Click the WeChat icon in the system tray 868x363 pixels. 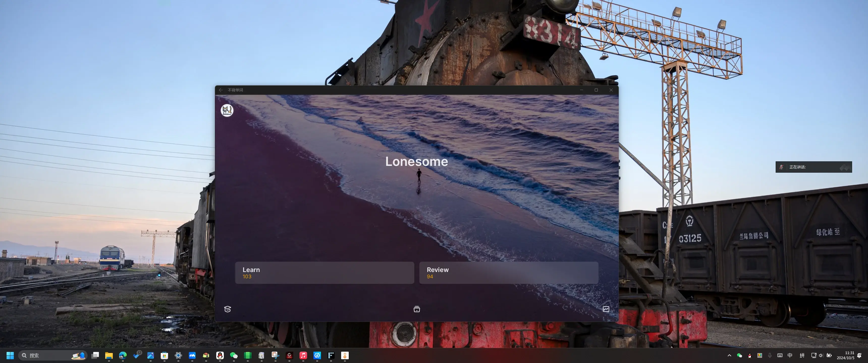(x=740, y=355)
